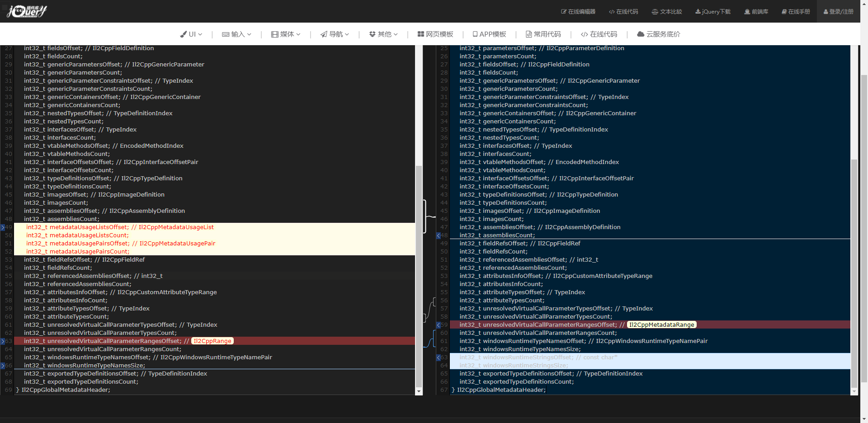This screenshot has height=423, width=868.
Task: Click highlighted Il2CppRange text in left pane
Action: 212,341
